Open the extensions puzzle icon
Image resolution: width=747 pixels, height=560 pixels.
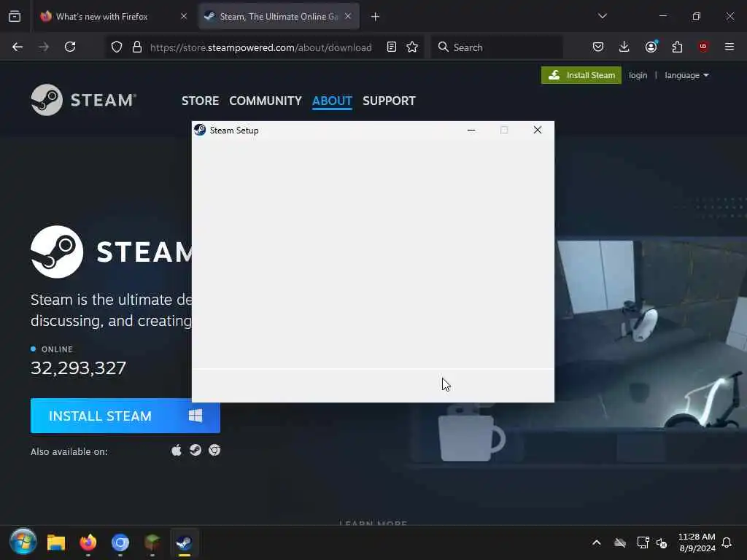coord(677,47)
